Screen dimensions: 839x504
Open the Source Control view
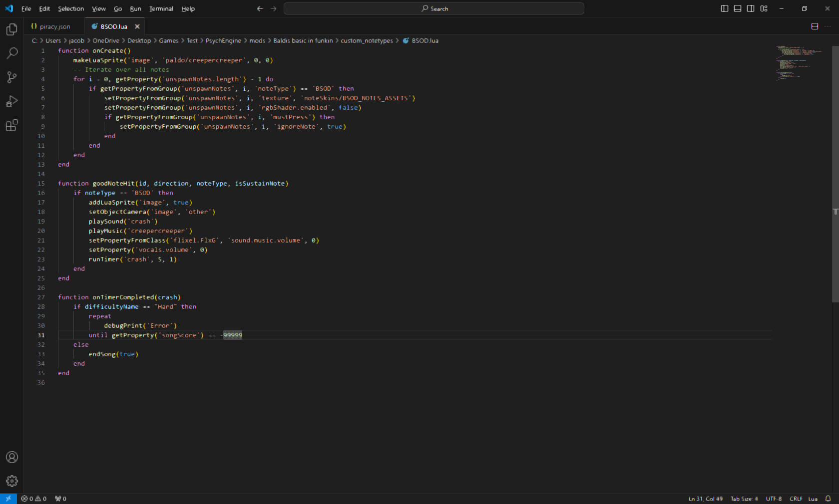pos(12,77)
